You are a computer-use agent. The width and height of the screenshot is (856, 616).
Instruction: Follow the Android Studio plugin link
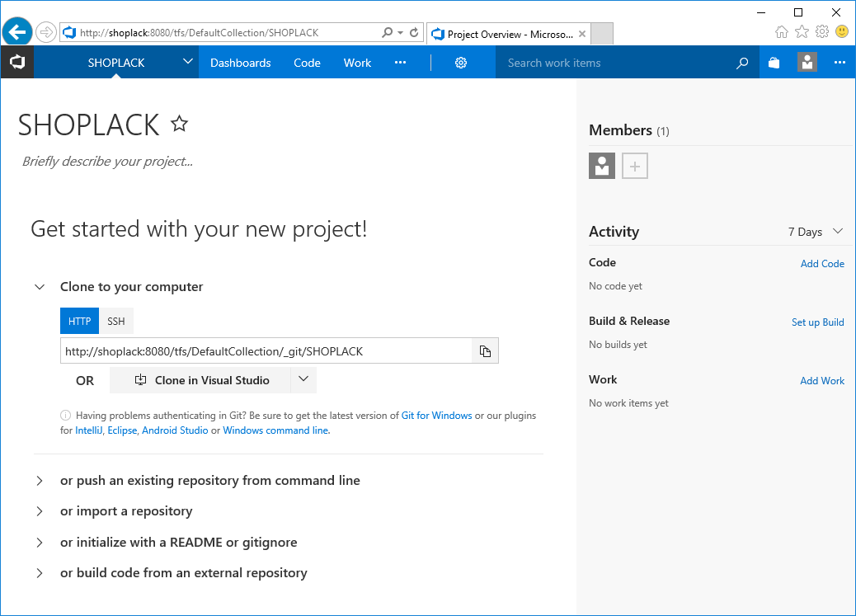coord(175,430)
